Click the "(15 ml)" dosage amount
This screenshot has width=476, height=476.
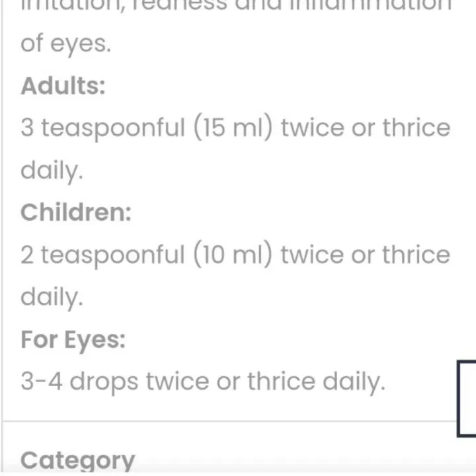click(233, 128)
